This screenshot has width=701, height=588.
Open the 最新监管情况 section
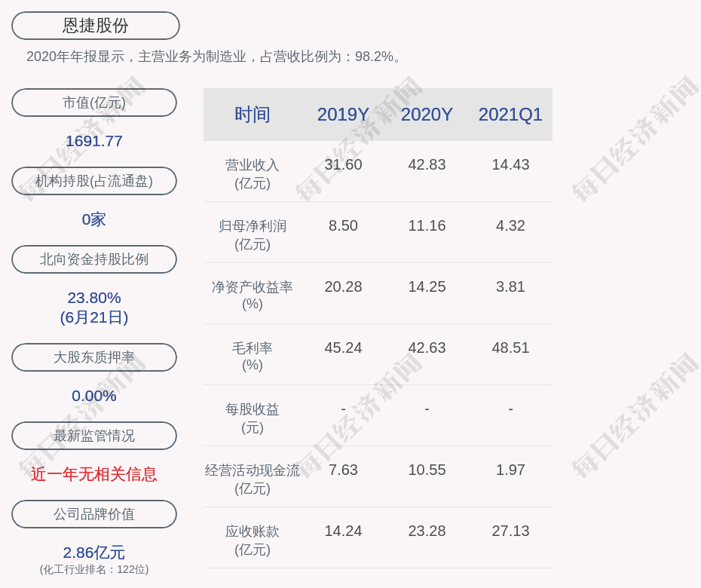94,436
